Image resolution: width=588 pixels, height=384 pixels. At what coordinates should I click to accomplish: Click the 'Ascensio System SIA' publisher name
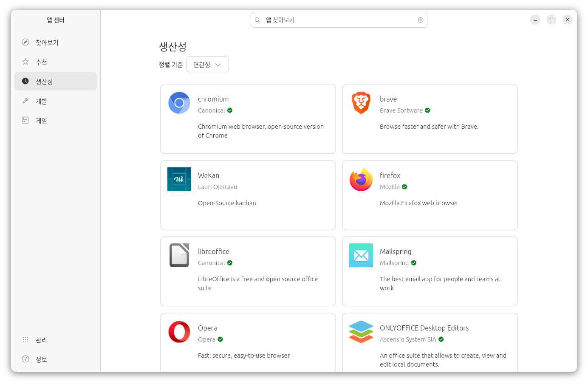[x=408, y=339]
